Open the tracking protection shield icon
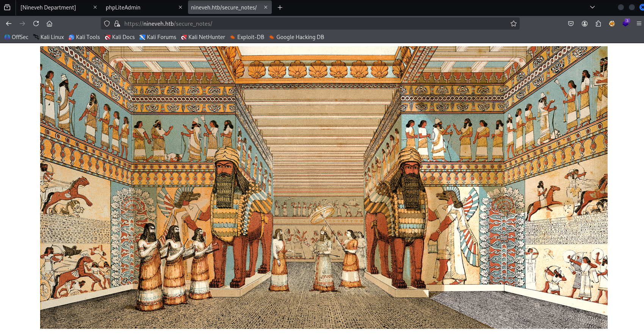 (x=107, y=23)
